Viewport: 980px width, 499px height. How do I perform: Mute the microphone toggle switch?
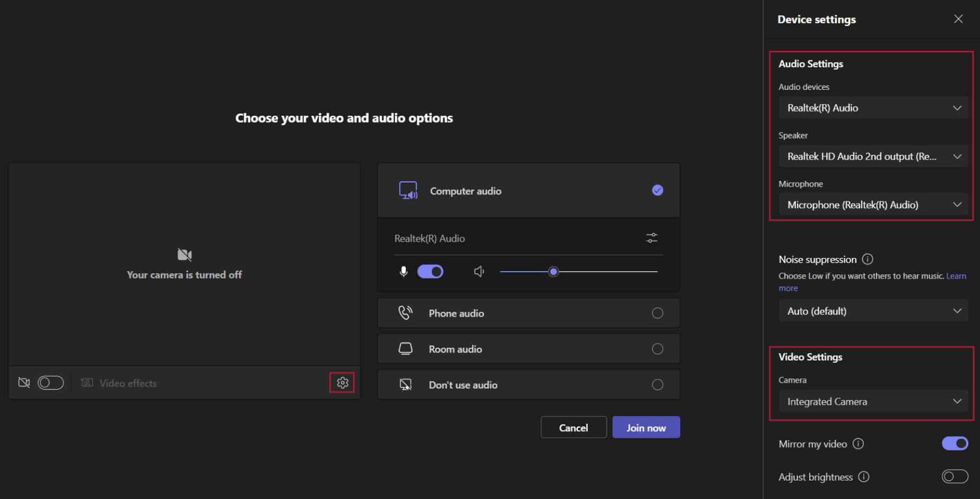[x=430, y=272]
